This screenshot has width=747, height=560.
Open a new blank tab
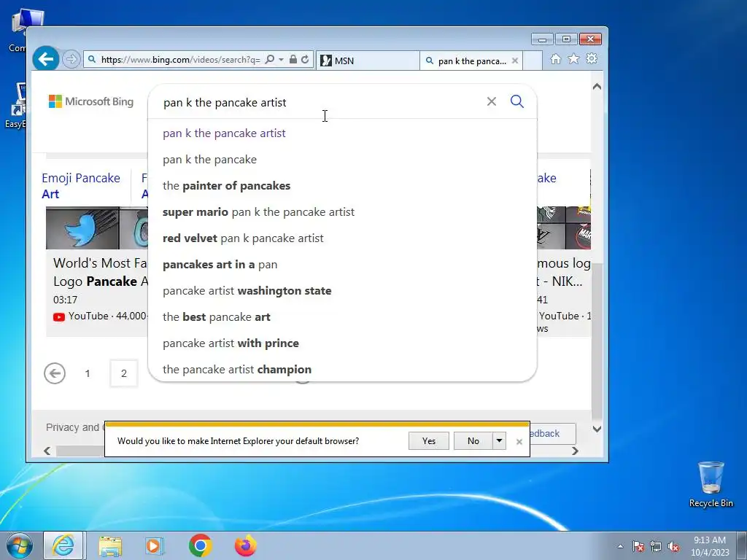click(x=533, y=61)
